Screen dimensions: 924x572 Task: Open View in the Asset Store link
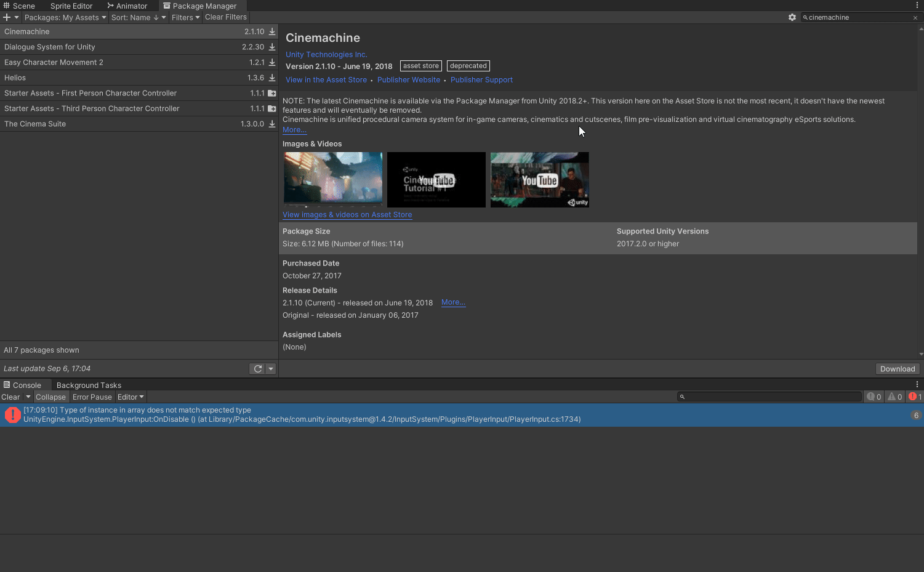pyautogui.click(x=326, y=79)
